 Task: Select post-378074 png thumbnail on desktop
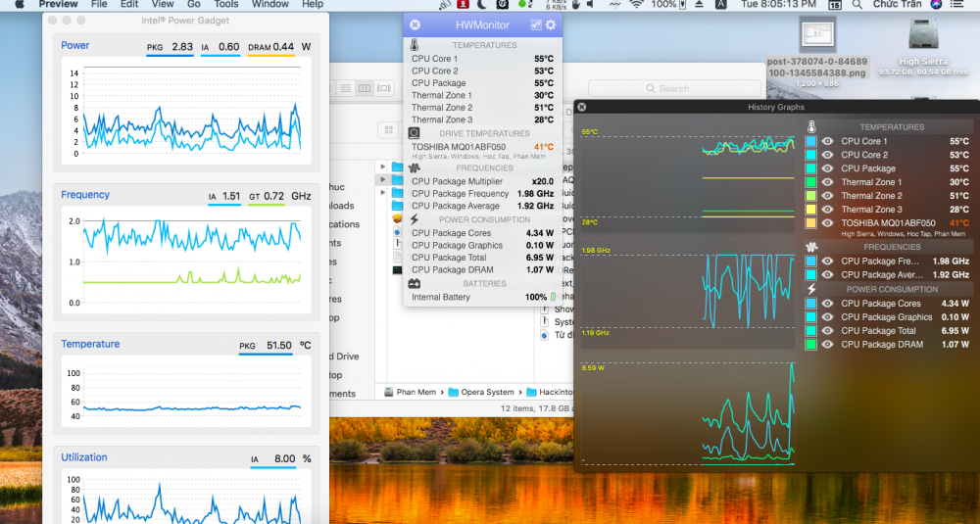click(x=817, y=34)
